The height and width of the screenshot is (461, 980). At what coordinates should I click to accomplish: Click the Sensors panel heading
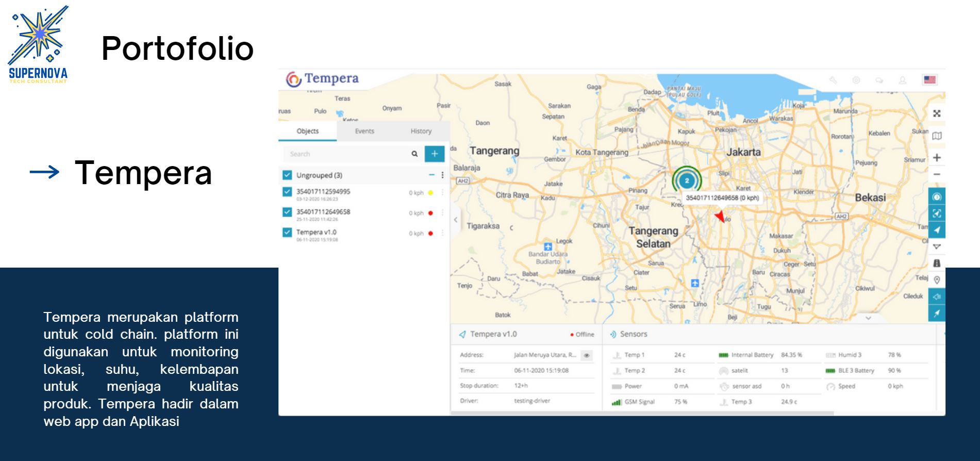[634, 334]
